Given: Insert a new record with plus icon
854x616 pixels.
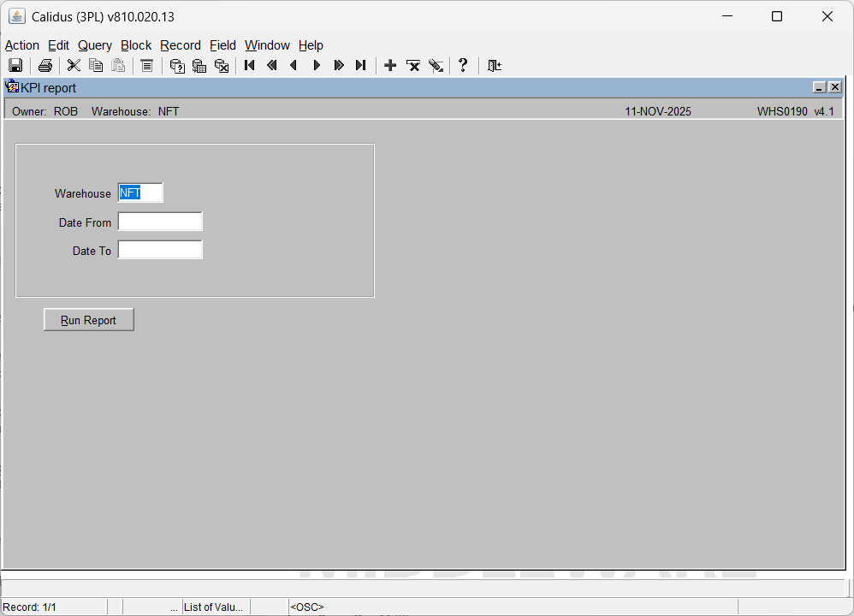Looking at the screenshot, I should (x=390, y=66).
